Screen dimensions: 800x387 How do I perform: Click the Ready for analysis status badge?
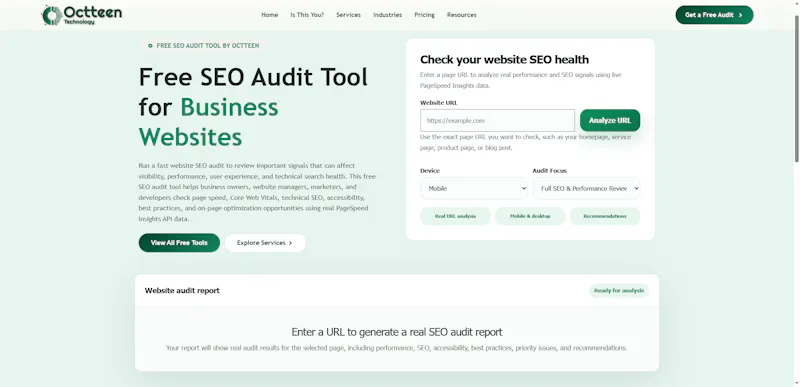[619, 291]
